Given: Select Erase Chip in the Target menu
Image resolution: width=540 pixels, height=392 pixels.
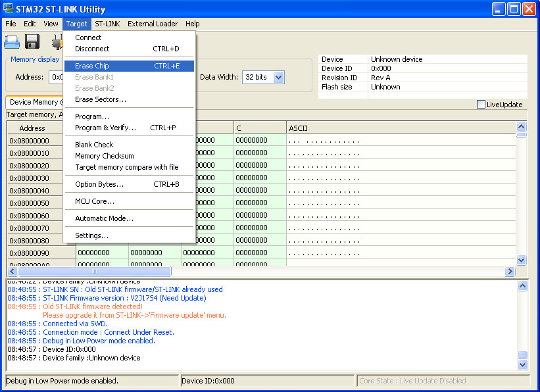Looking at the screenshot, I should pyautogui.click(x=129, y=66).
